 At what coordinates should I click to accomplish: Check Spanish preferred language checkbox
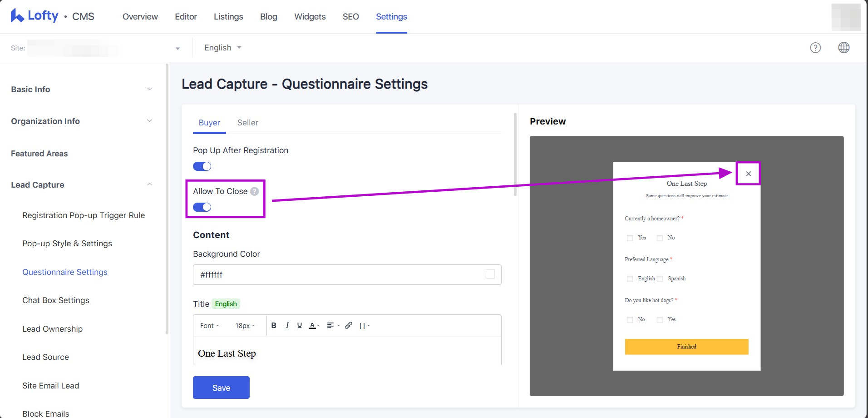pyautogui.click(x=660, y=279)
